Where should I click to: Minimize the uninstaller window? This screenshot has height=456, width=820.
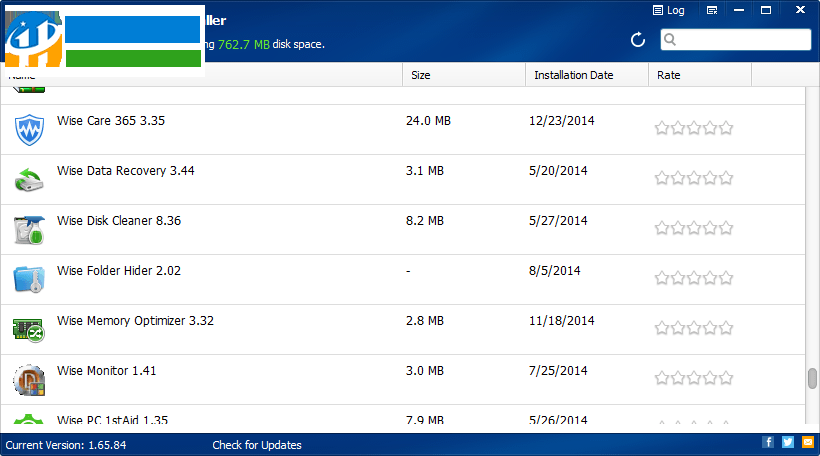739,10
